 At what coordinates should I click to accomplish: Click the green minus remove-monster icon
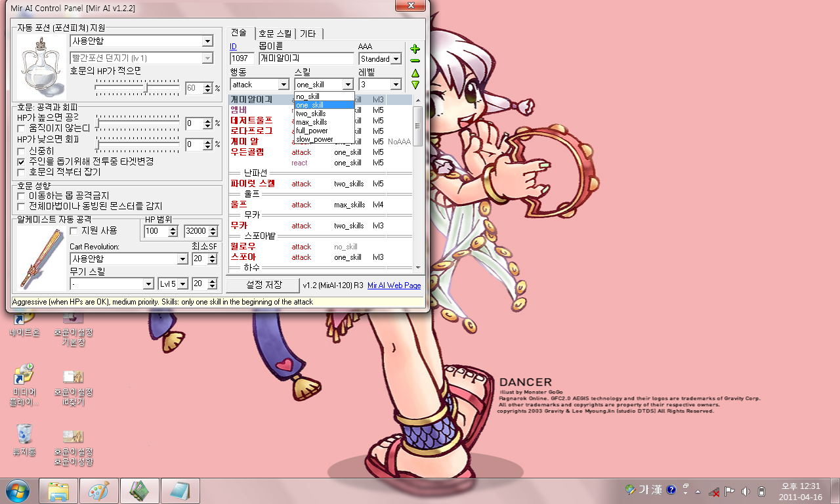click(x=415, y=60)
